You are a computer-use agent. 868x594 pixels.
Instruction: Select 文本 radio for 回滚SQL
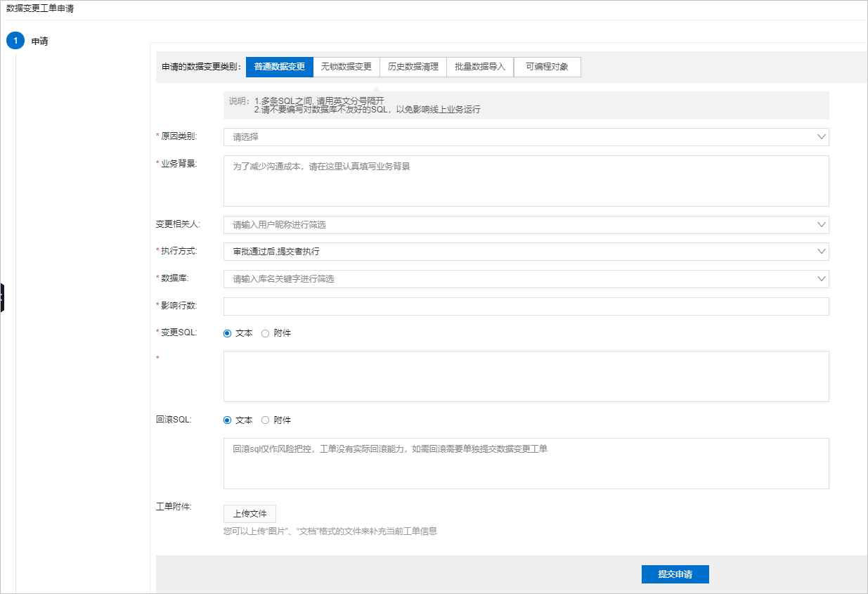(x=227, y=420)
